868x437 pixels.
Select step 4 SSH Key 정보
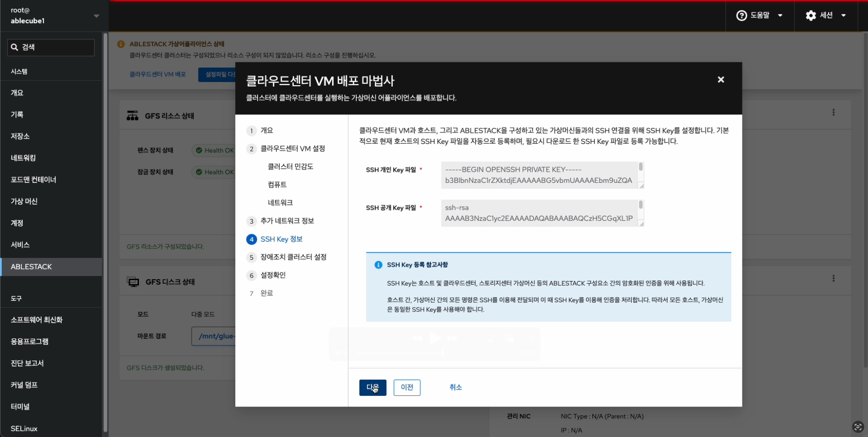(275, 239)
